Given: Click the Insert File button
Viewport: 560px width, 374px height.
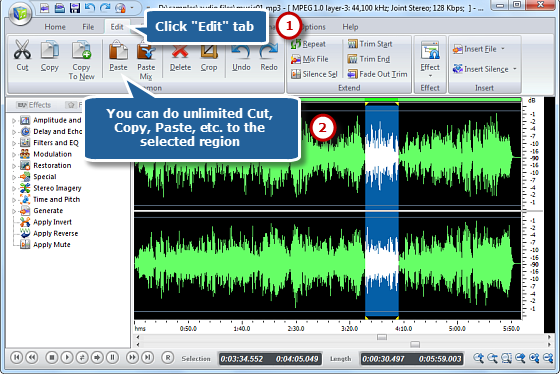Looking at the screenshot, I should 475,49.
